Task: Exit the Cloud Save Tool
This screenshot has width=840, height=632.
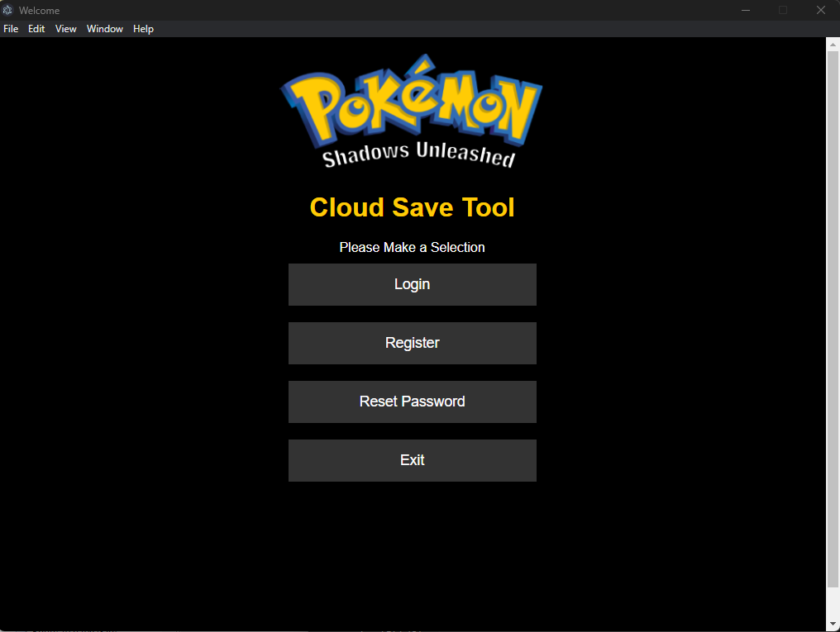Action: point(412,460)
